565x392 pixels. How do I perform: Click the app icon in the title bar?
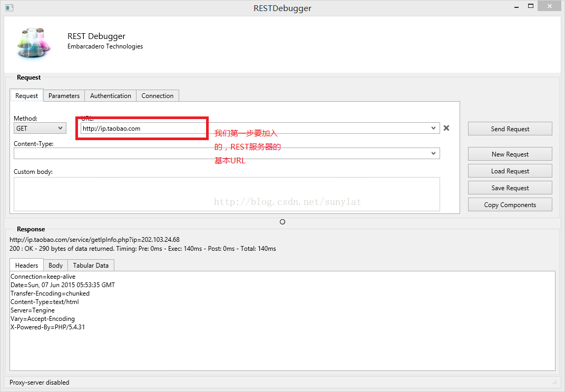[9, 7]
